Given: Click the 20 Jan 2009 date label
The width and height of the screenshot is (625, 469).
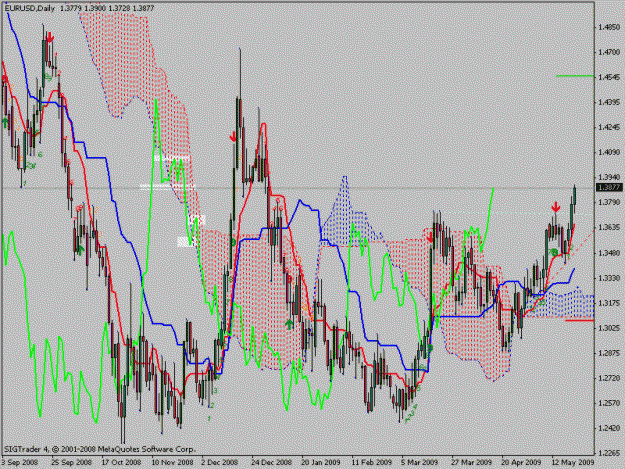Looking at the screenshot, I should [x=321, y=462].
